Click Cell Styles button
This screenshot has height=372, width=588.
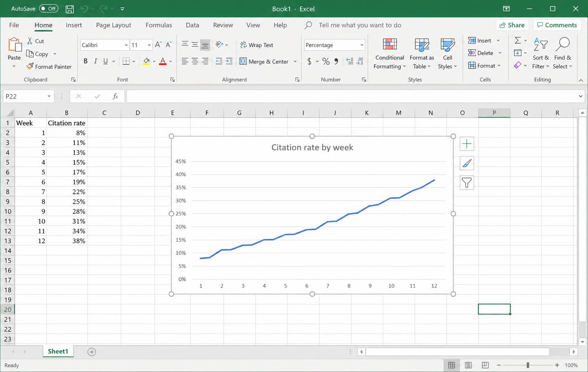click(448, 54)
